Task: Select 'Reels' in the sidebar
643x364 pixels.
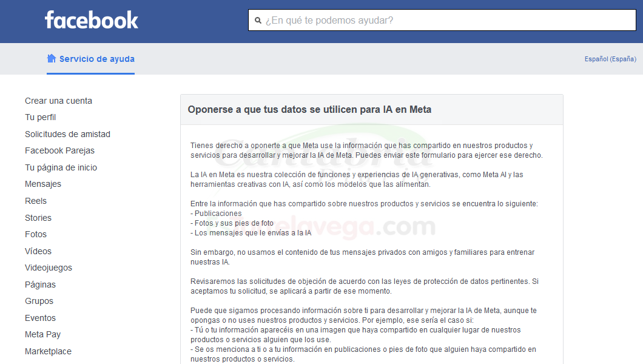Action: [x=36, y=201]
